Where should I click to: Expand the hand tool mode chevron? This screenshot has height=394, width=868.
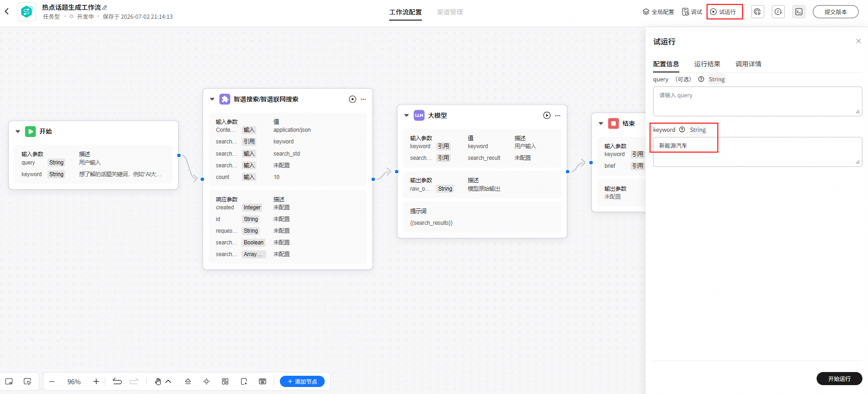(169, 381)
